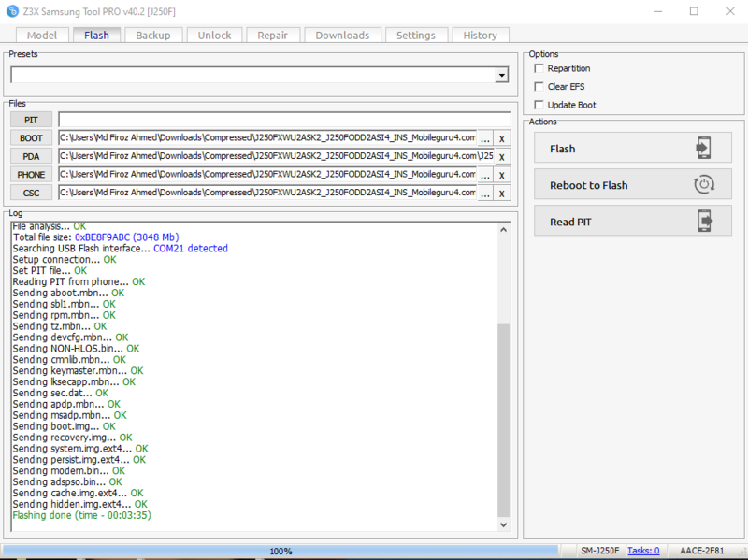748x560 pixels.
Task: Click the log scrollbar up arrow
Action: [x=503, y=230]
